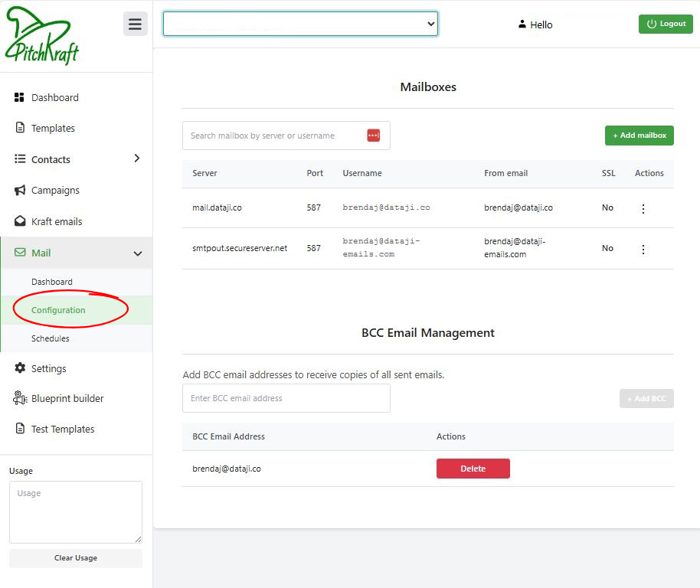Open actions menu for smtpout.secureserver.net mailbox
This screenshot has height=588, width=700.
pyautogui.click(x=643, y=249)
